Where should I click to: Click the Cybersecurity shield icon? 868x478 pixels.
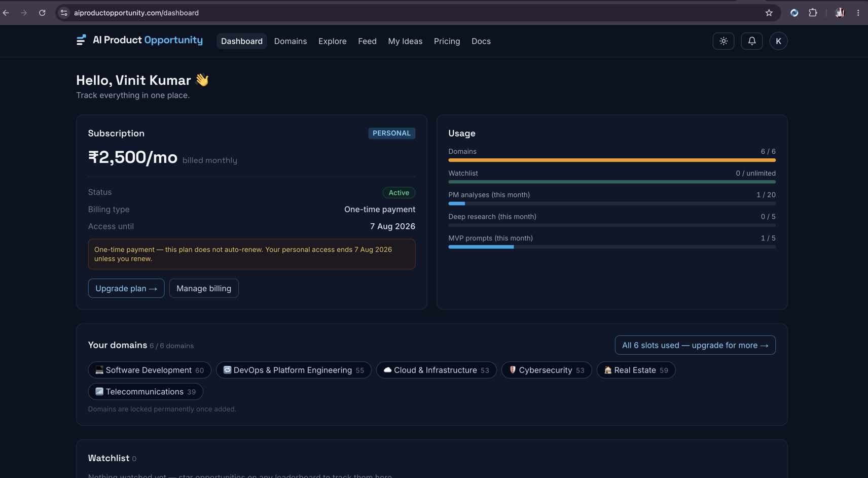point(513,370)
